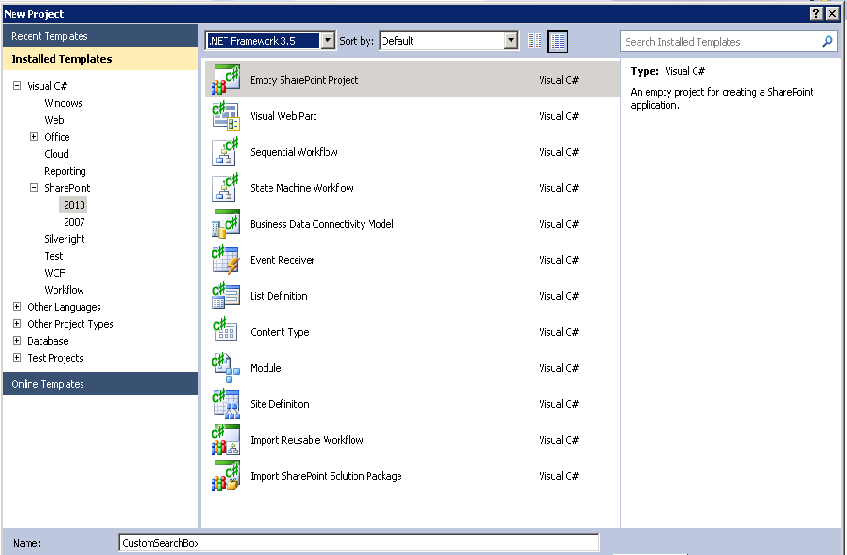Click the Business Data Connectivity Model icon
The height and width of the screenshot is (555, 847).
point(226,224)
